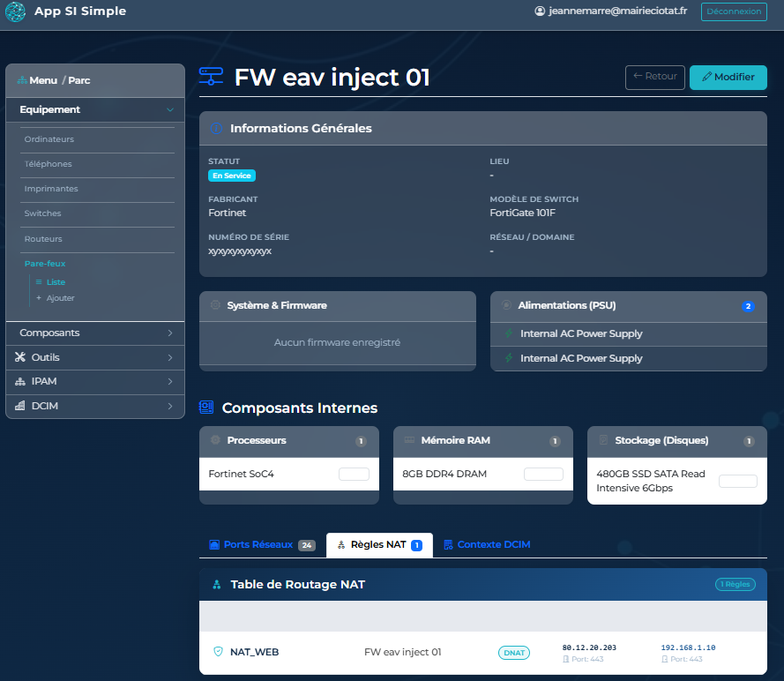This screenshot has width=784, height=681.
Task: Click the Menu breadcrumb link
Action: [x=43, y=80]
